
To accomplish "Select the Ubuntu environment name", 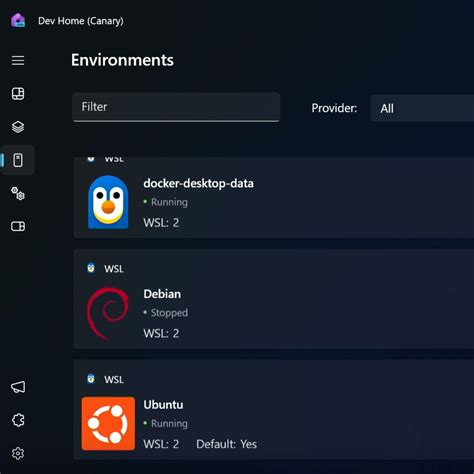I will click(163, 405).
